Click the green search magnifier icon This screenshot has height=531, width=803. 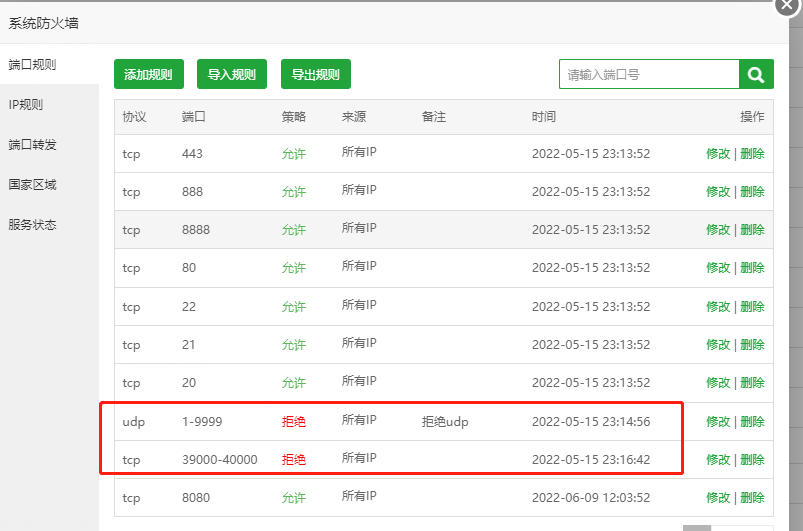[x=756, y=74]
